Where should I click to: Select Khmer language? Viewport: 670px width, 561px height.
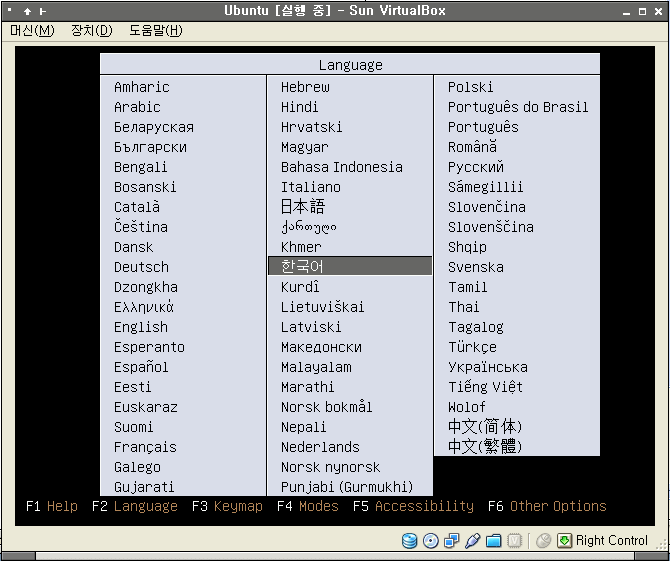pyautogui.click(x=301, y=247)
